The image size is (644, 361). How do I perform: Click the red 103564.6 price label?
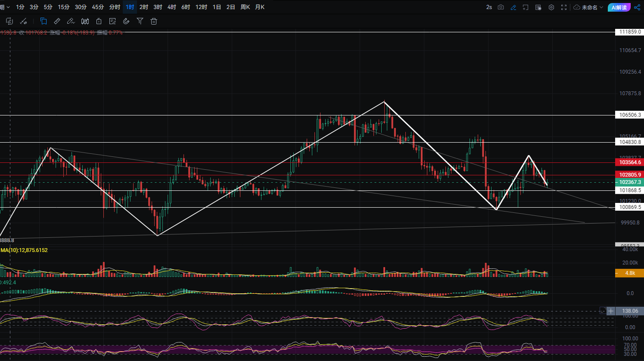(x=629, y=162)
